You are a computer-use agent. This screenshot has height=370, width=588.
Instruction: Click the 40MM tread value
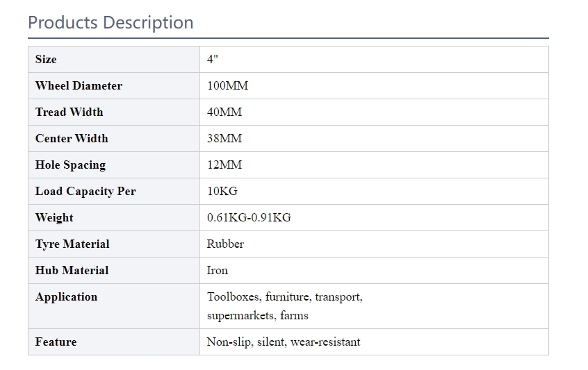224,112
